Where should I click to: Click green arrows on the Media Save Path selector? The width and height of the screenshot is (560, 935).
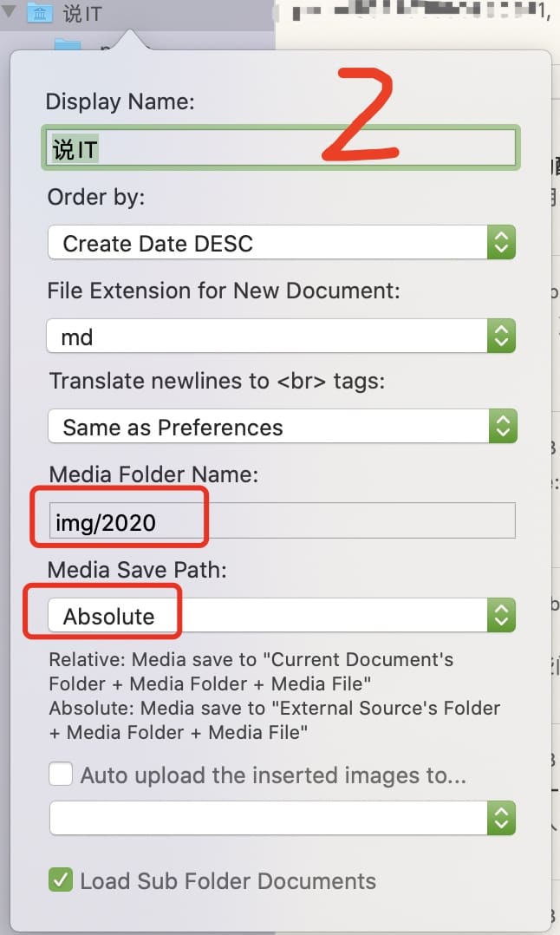(501, 616)
